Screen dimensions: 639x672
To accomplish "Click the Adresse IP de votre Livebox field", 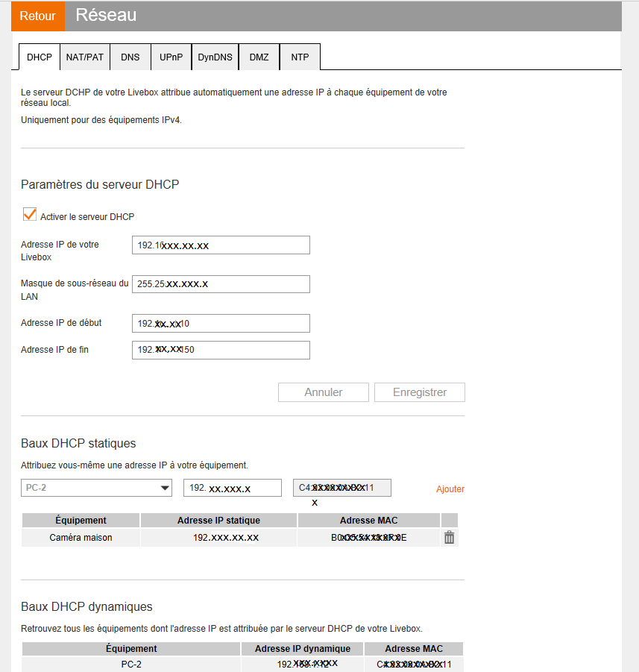I will click(221, 245).
